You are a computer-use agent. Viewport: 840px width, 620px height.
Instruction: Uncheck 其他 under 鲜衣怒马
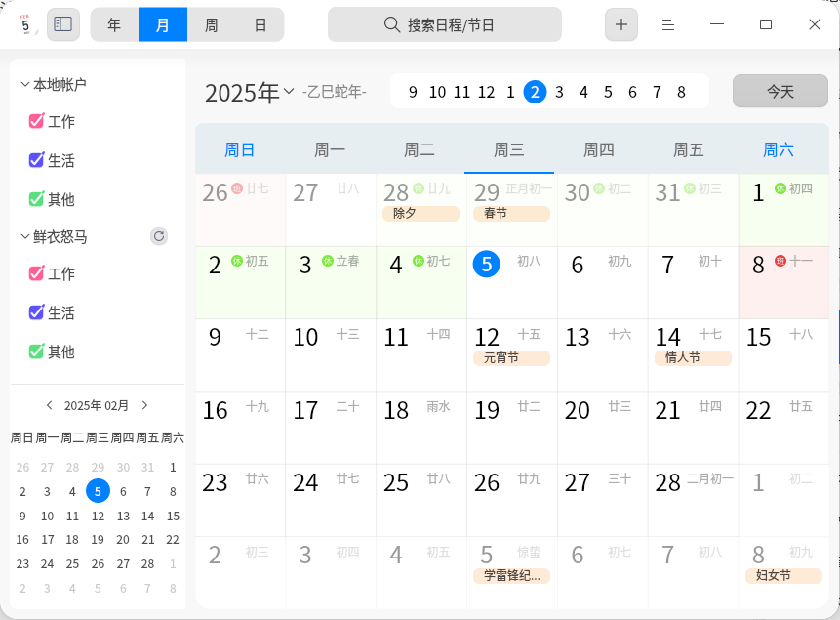point(36,351)
